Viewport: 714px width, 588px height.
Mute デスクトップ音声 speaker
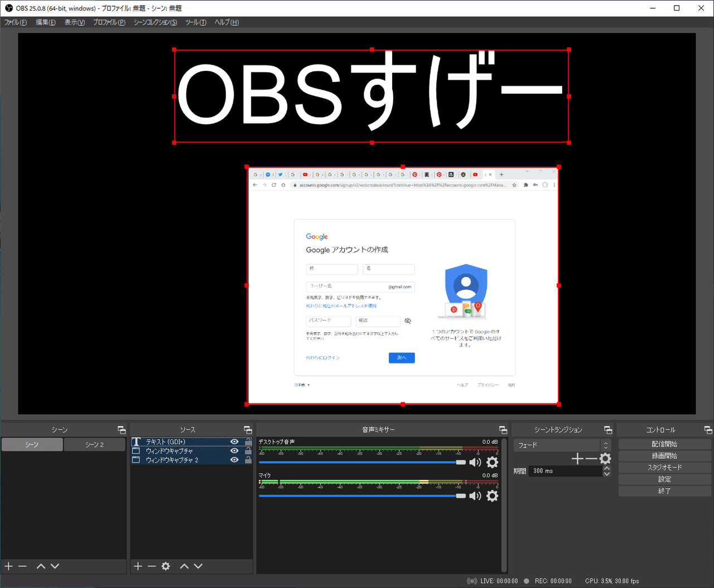(475, 462)
